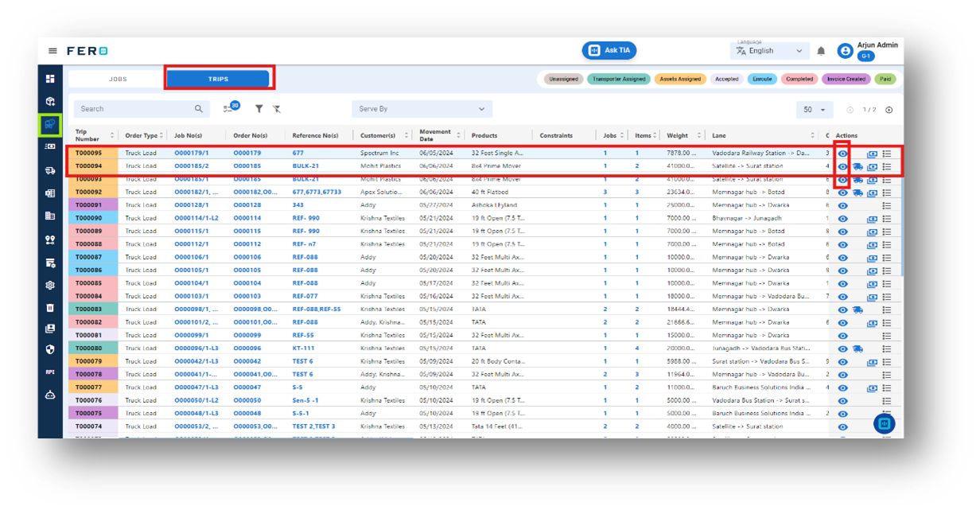Click the truck assign icon for T000094
980x514 pixels.
pyautogui.click(x=857, y=166)
